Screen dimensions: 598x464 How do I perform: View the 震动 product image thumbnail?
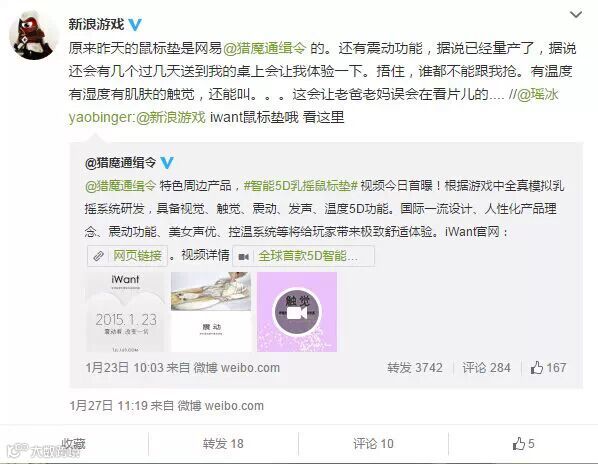(x=211, y=312)
